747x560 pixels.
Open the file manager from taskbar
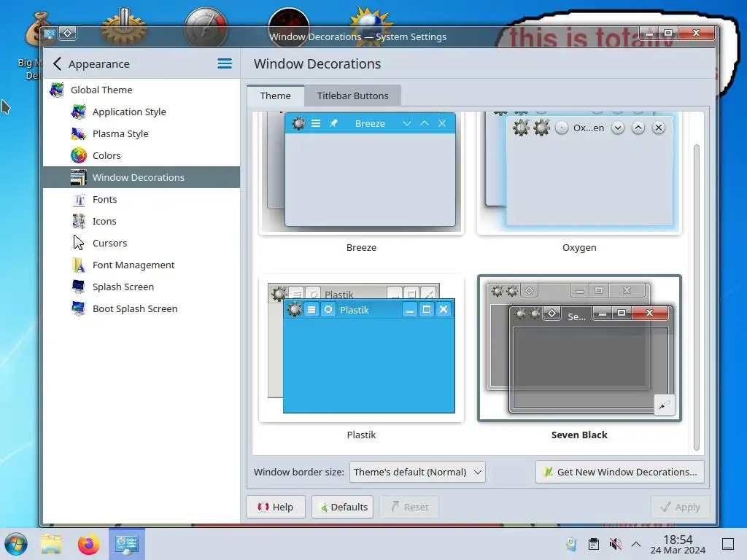(51, 544)
